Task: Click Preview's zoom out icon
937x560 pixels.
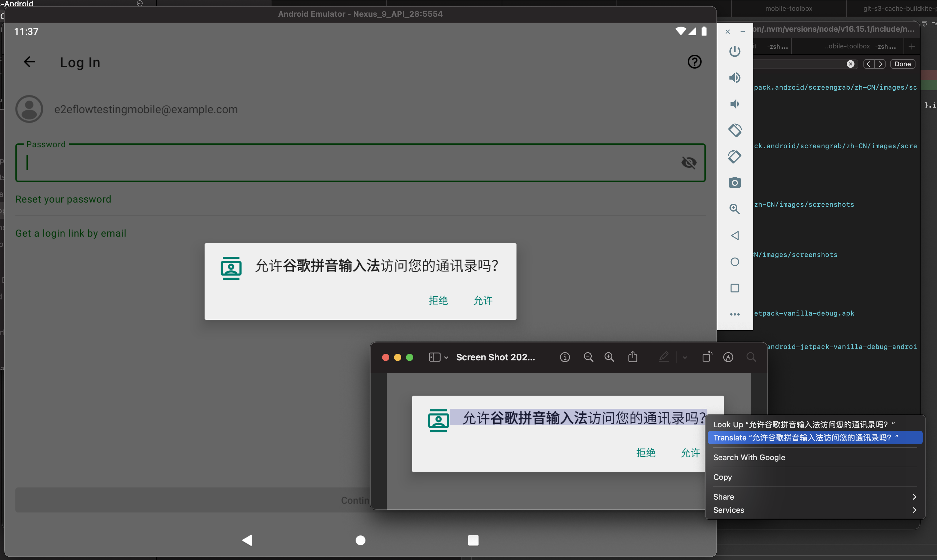Action: [588, 357]
